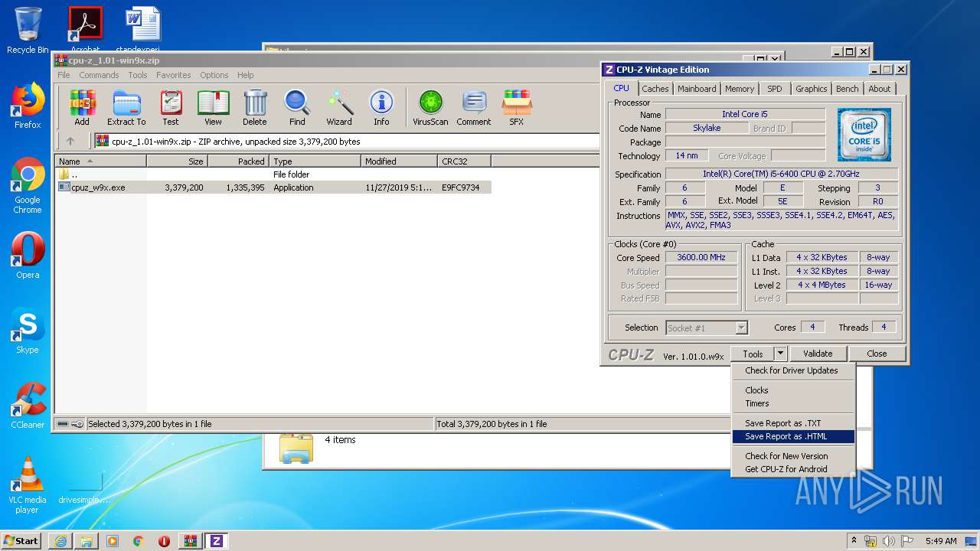Choose Get CPU-Z for Android
The width and height of the screenshot is (980, 551).
792,469
